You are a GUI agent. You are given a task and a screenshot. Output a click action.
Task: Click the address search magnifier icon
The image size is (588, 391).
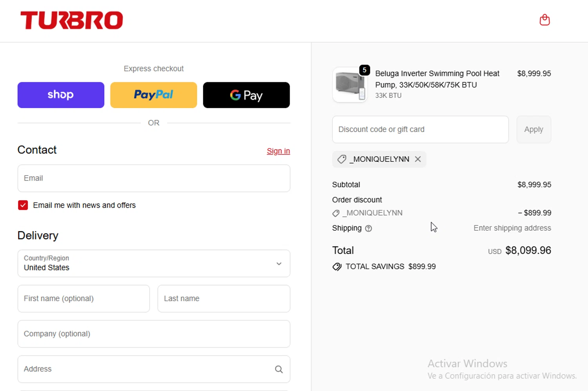pyautogui.click(x=279, y=369)
